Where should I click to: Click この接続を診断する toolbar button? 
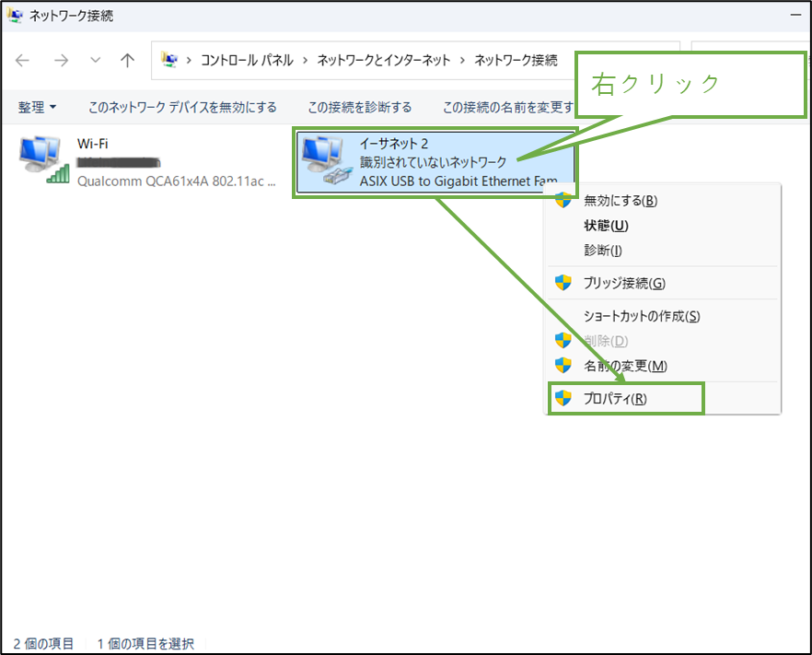tap(360, 107)
